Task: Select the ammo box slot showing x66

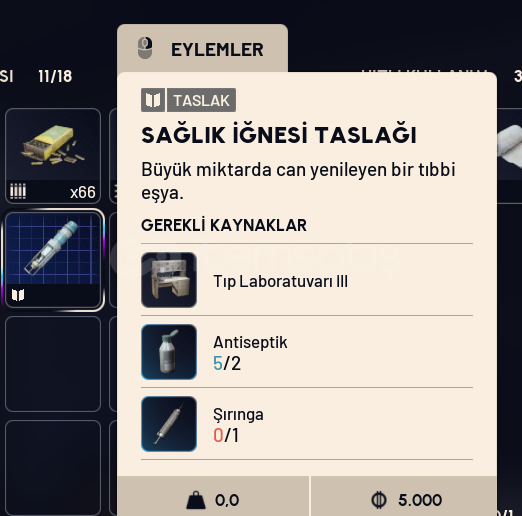Action: [x=53, y=156]
